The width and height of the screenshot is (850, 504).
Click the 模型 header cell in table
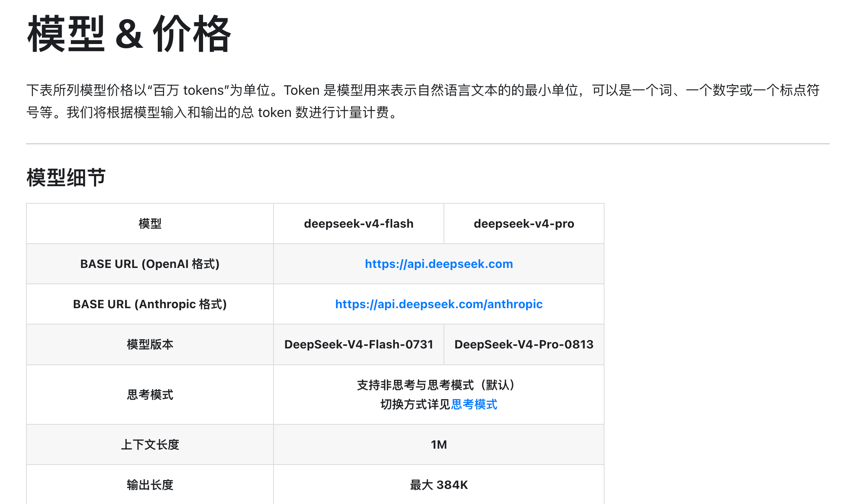(x=150, y=223)
